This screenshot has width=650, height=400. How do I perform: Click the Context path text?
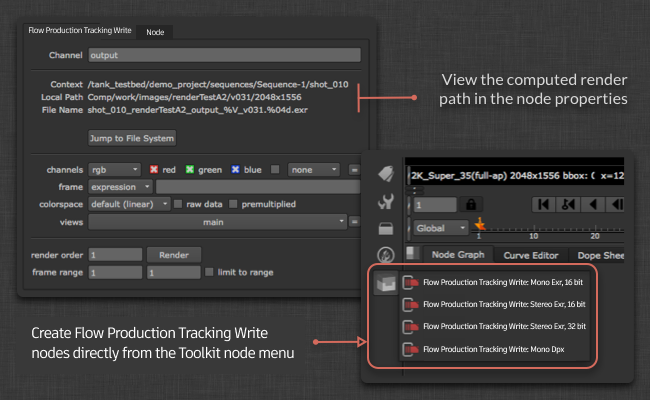coord(218,85)
